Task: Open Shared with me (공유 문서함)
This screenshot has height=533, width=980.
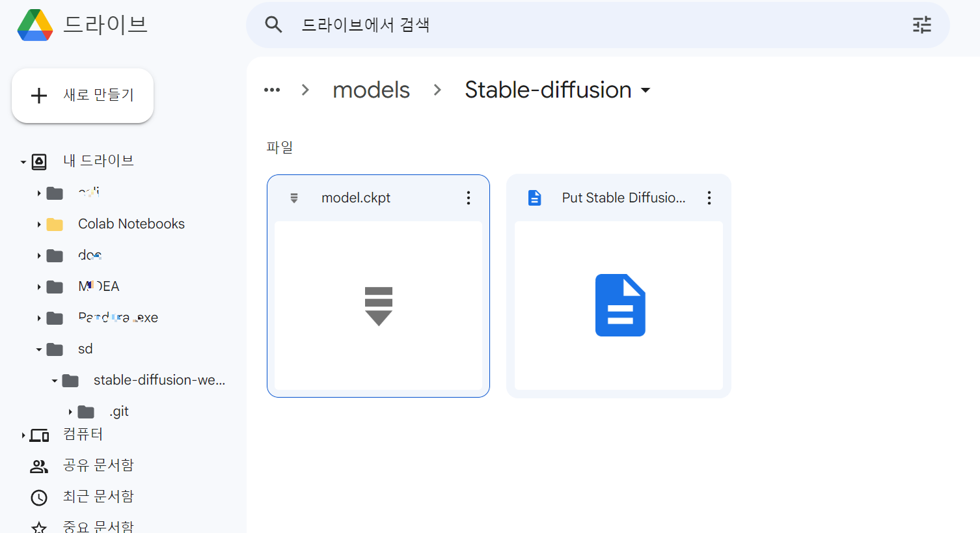Action: (98, 465)
